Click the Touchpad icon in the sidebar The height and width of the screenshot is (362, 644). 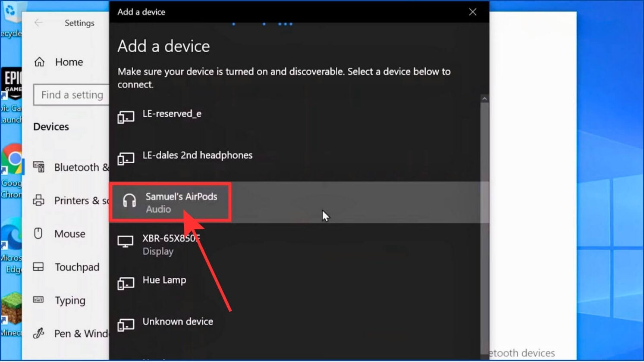pos(38,267)
